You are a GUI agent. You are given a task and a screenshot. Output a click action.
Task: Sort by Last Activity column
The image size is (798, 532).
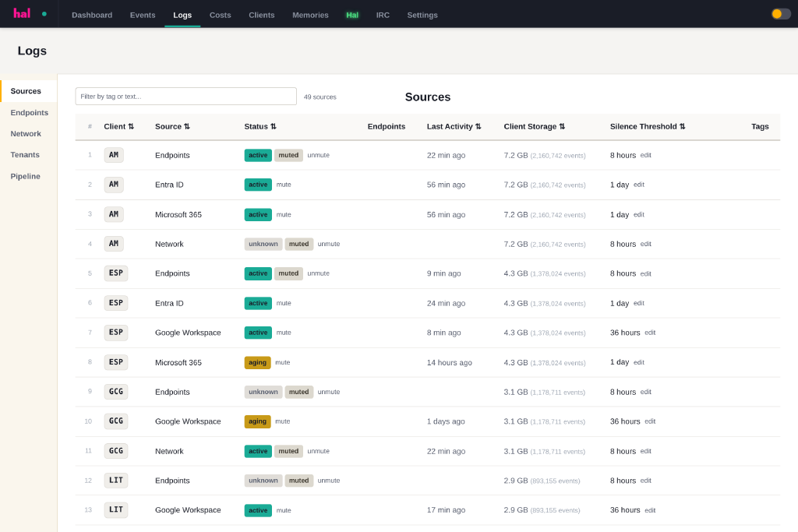(454, 127)
